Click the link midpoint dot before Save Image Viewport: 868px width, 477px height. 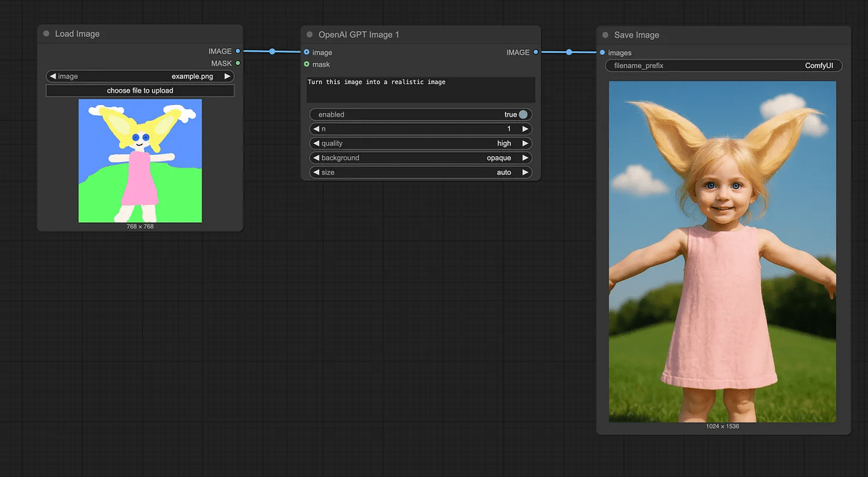(569, 52)
